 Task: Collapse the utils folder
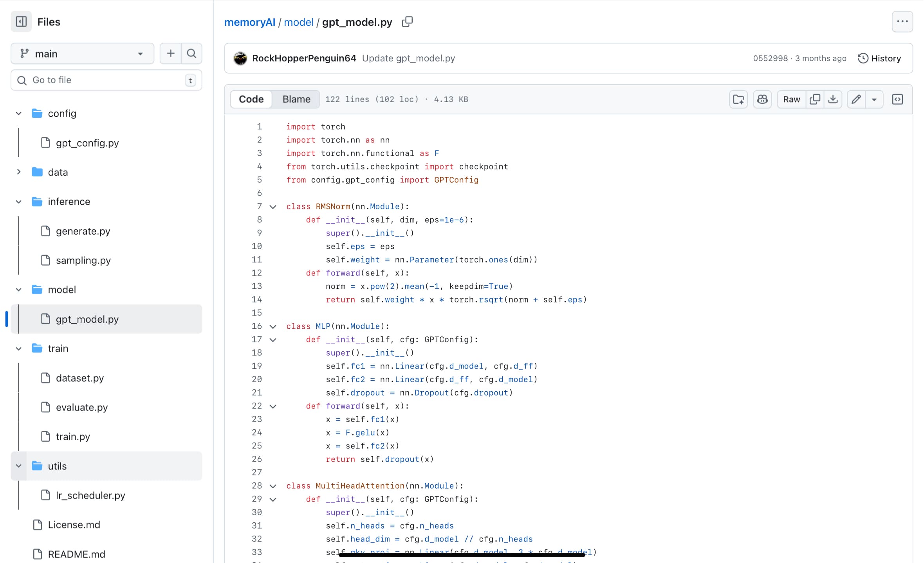18,466
